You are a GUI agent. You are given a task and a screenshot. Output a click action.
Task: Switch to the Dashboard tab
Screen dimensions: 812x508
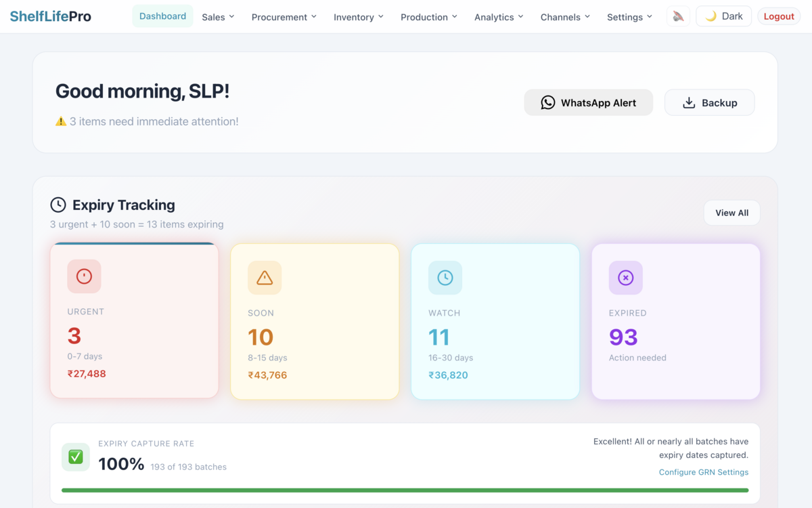tap(162, 16)
